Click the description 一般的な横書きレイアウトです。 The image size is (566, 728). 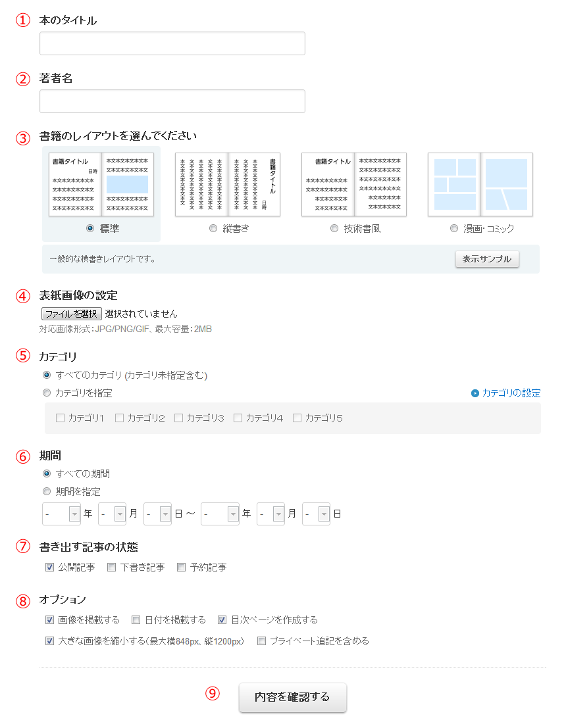pyautogui.click(x=102, y=259)
